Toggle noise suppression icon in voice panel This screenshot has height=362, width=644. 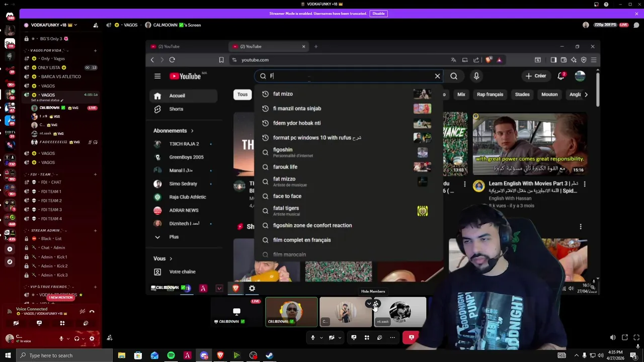coord(83,312)
